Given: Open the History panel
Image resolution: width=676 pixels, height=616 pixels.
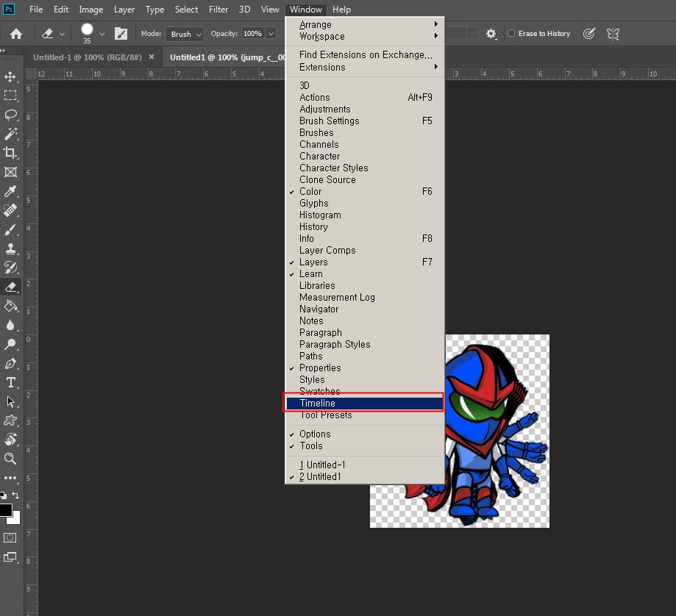Looking at the screenshot, I should [365, 226].
